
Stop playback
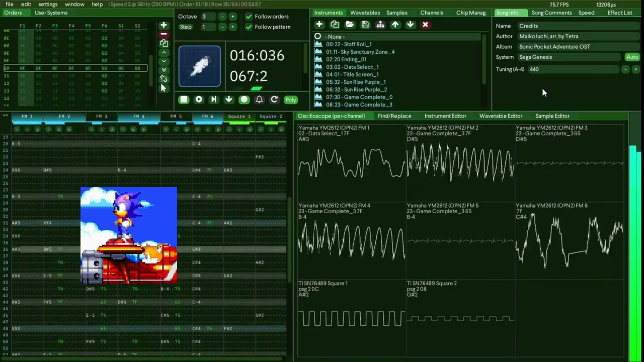(x=184, y=100)
